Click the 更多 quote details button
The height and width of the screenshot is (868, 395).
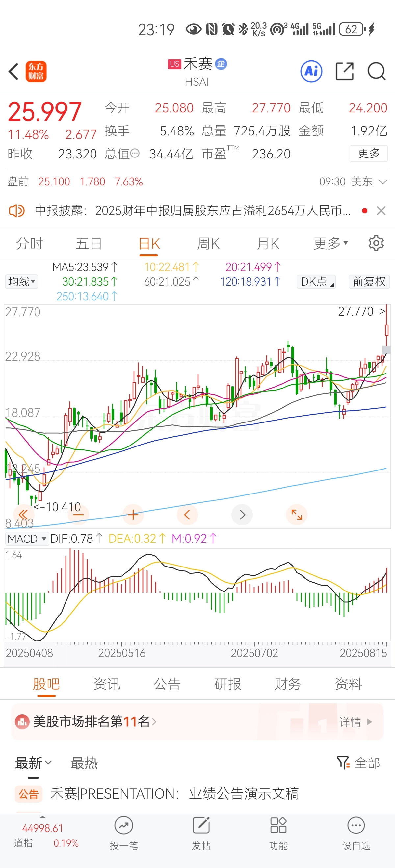(369, 153)
